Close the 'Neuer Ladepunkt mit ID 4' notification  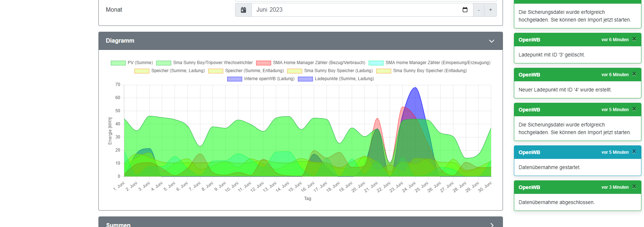tap(634, 74)
